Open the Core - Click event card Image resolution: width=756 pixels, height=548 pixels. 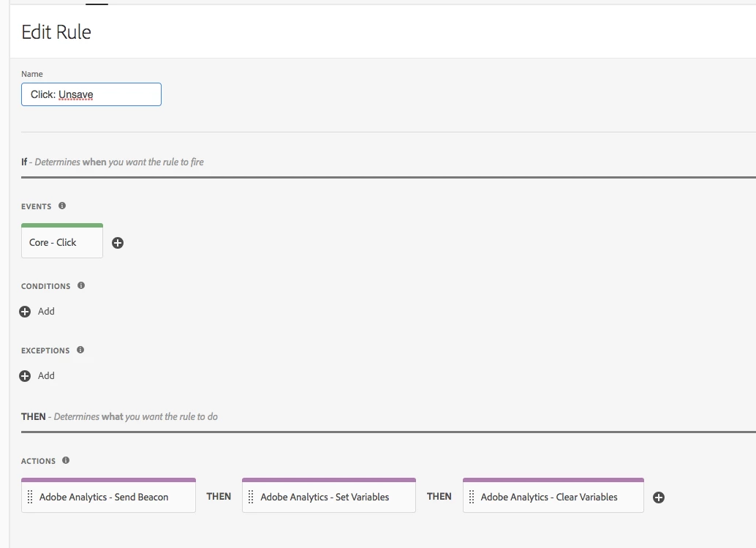62,242
